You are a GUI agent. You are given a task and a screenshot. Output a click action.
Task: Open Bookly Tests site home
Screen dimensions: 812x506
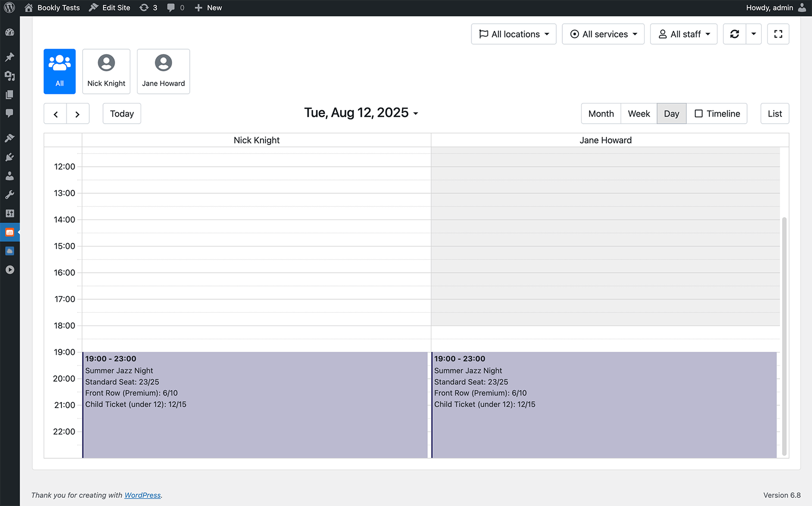(x=52, y=8)
